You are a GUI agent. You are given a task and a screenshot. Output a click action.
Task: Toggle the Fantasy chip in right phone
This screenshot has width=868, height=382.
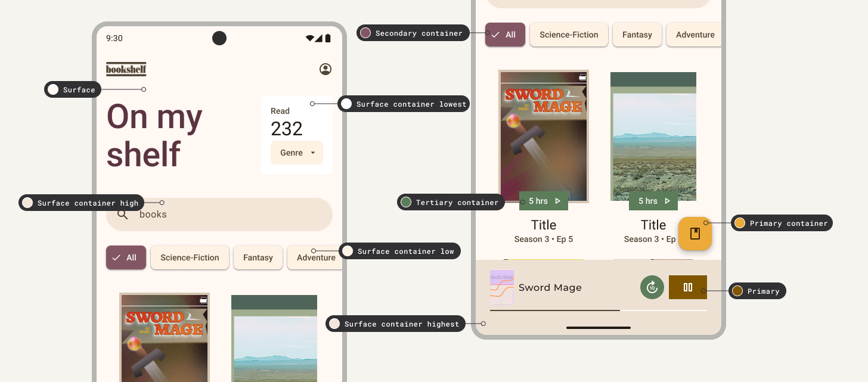click(x=637, y=35)
